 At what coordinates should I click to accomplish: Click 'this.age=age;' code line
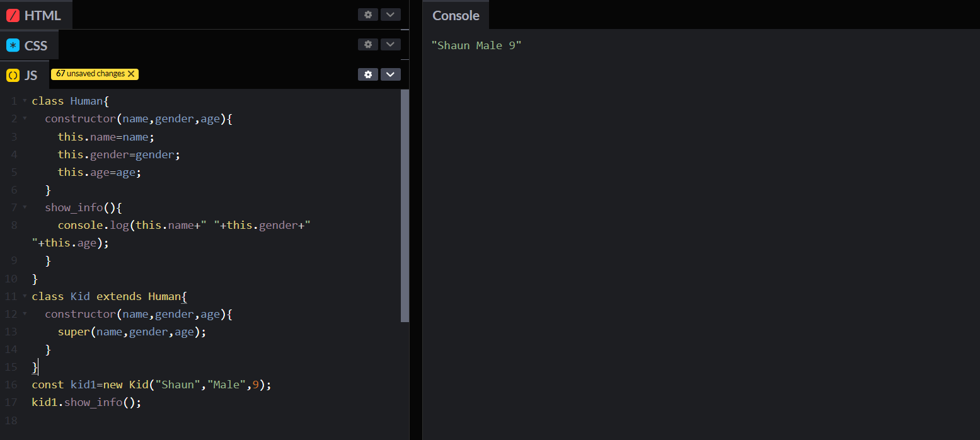100,172
